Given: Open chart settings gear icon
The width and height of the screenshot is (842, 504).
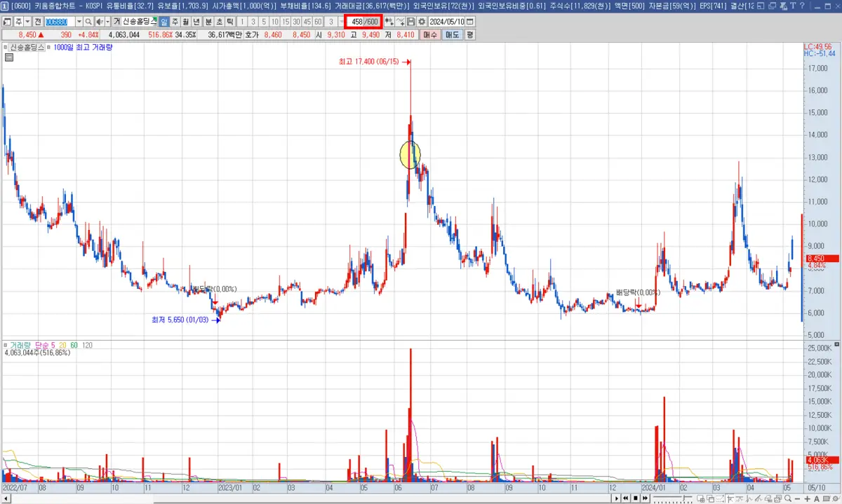Looking at the screenshot, I should point(422,22).
